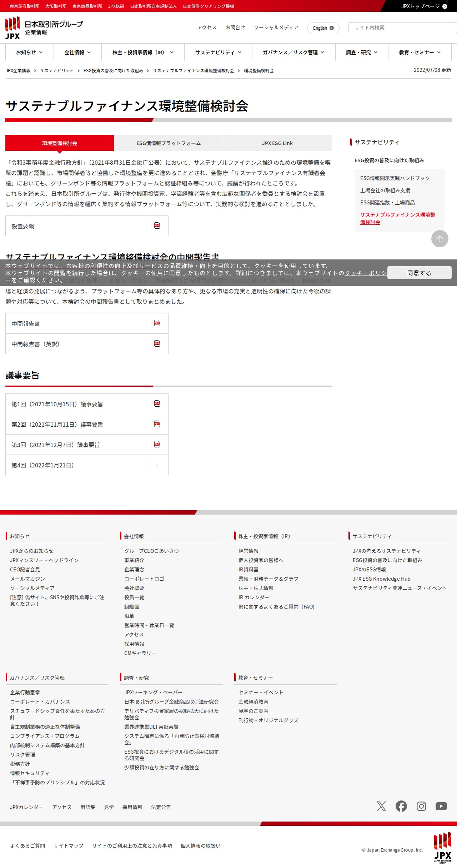Open 上場会社の取組み支援 in the sidebar

pyautogui.click(x=385, y=190)
